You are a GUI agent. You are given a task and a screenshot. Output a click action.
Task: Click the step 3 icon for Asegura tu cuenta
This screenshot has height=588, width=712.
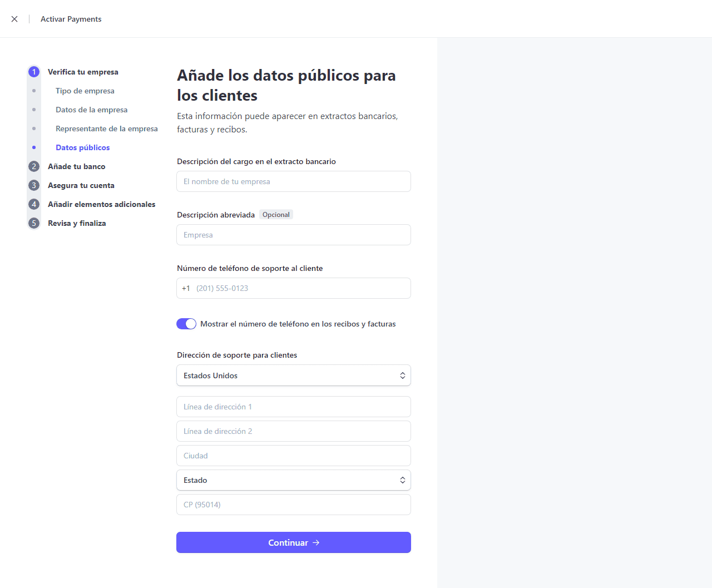34,185
